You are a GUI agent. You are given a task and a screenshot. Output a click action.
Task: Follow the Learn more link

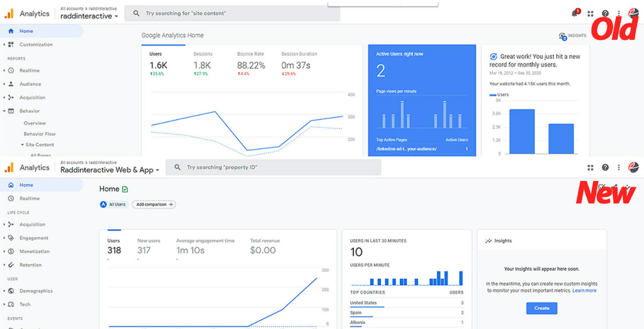[x=584, y=291]
